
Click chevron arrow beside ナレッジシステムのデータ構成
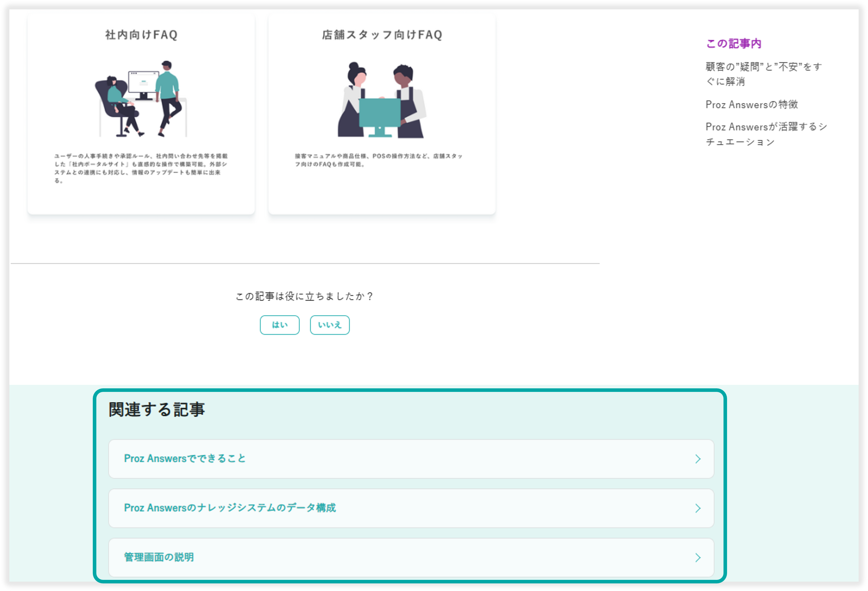[697, 508]
